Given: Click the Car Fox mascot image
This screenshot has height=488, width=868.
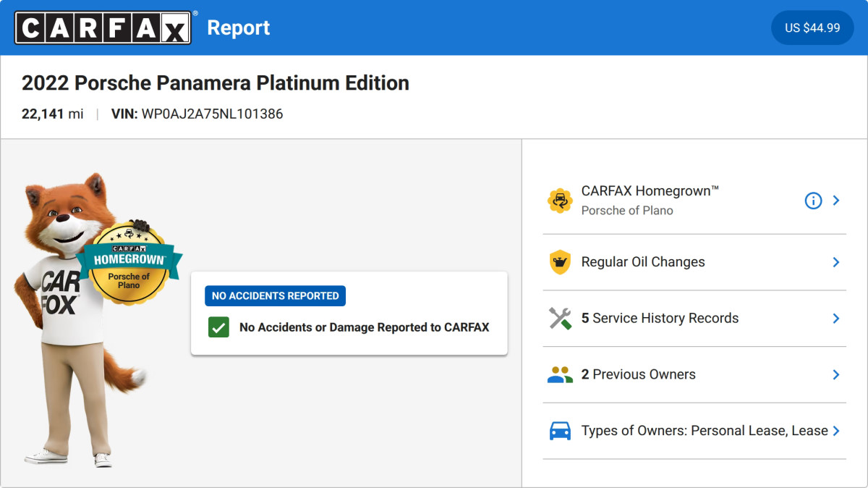Looking at the screenshot, I should pos(83,319).
